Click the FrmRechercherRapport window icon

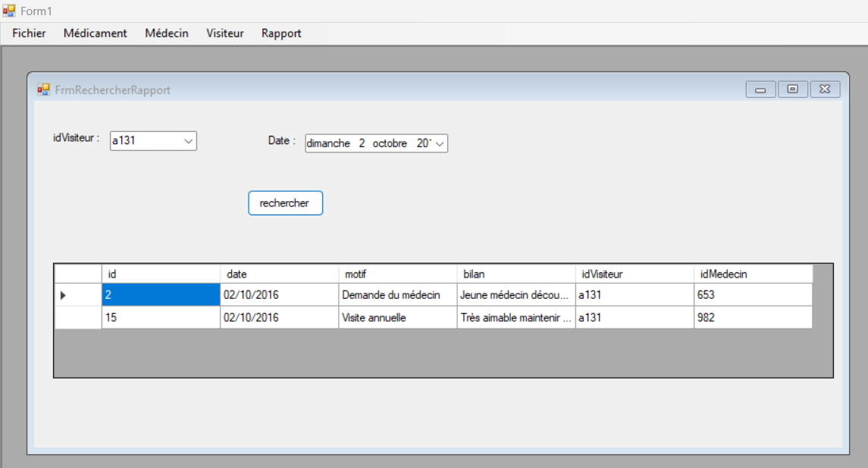[x=43, y=90]
